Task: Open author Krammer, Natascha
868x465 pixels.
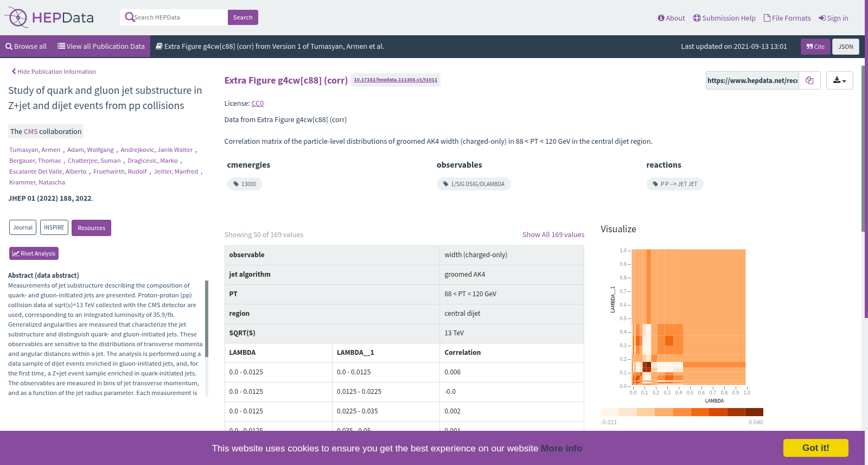Action: point(37,182)
